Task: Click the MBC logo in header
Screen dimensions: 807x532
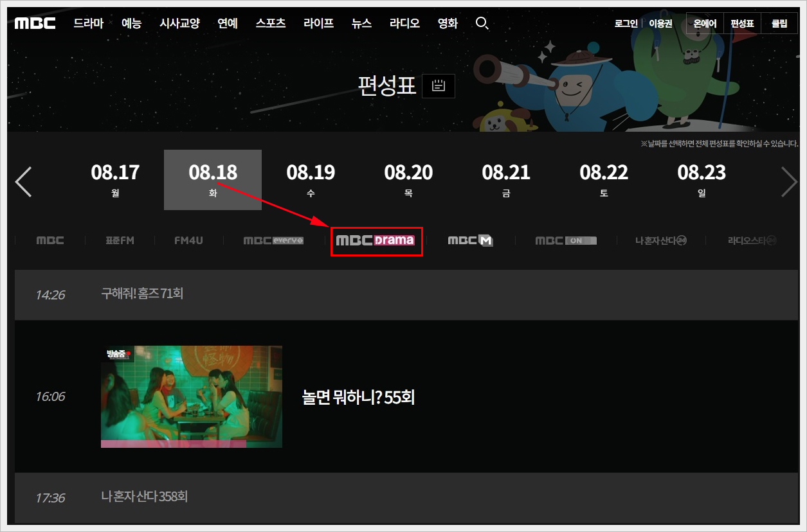Action: click(35, 24)
